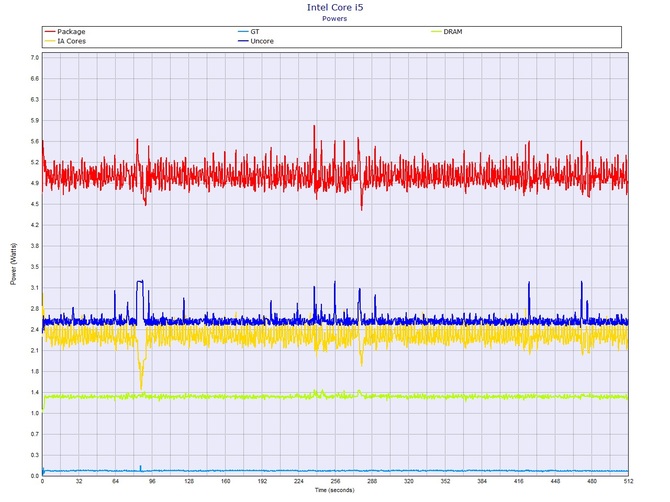Click the Power (Watts) axis label

[x=13, y=264]
